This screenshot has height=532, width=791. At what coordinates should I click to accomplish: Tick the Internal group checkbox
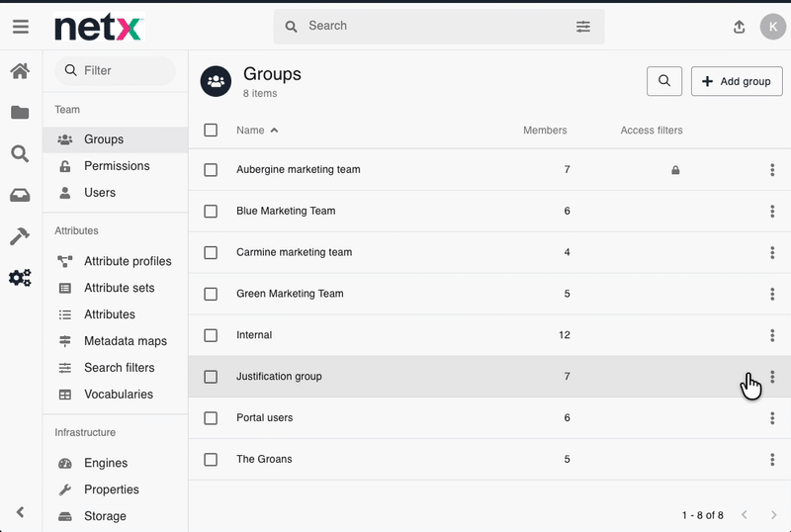(x=211, y=335)
